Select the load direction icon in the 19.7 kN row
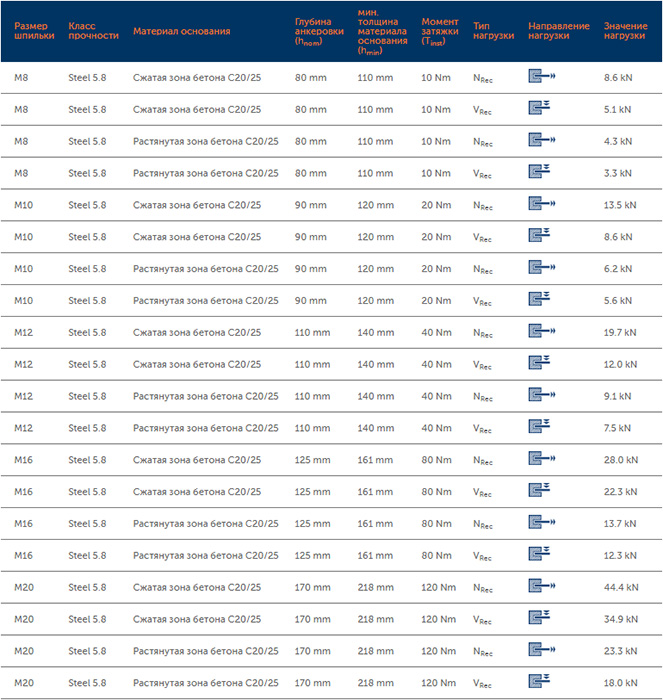663x700 pixels. 542,332
